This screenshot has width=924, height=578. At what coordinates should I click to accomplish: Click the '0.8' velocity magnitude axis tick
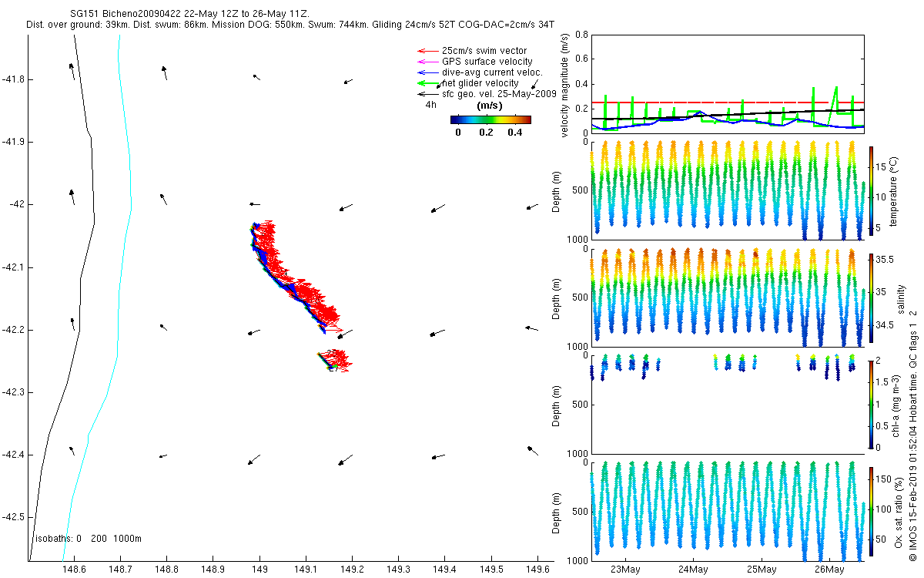580,35
